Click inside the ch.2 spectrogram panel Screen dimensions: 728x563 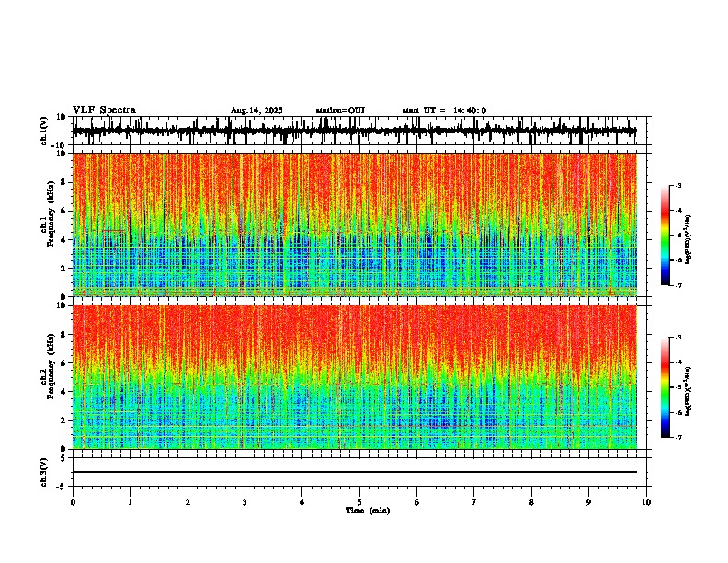click(354, 377)
